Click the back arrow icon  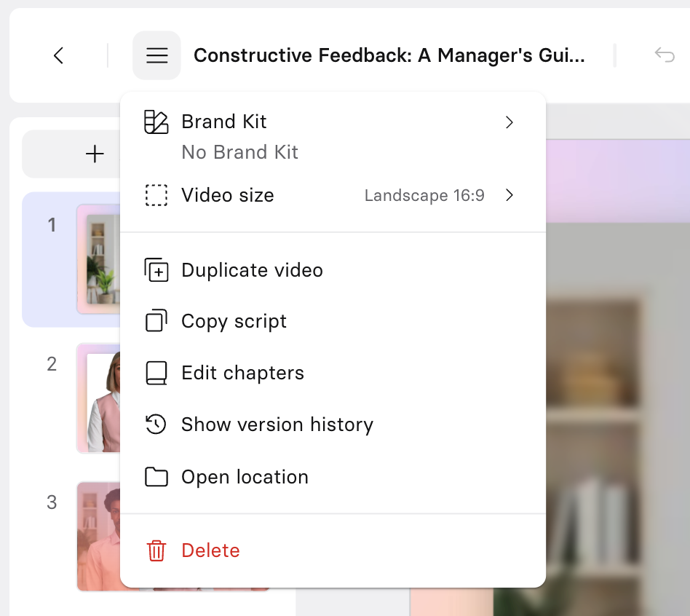pyautogui.click(x=58, y=55)
